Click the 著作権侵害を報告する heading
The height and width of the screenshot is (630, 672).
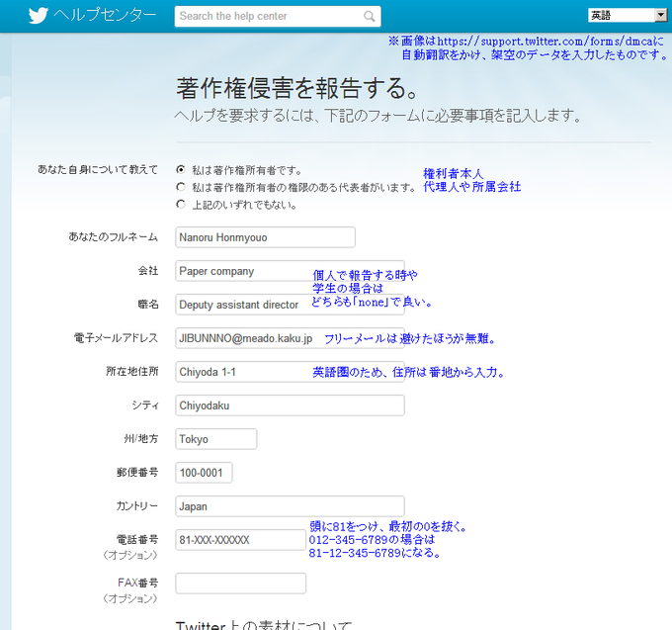[x=297, y=88]
